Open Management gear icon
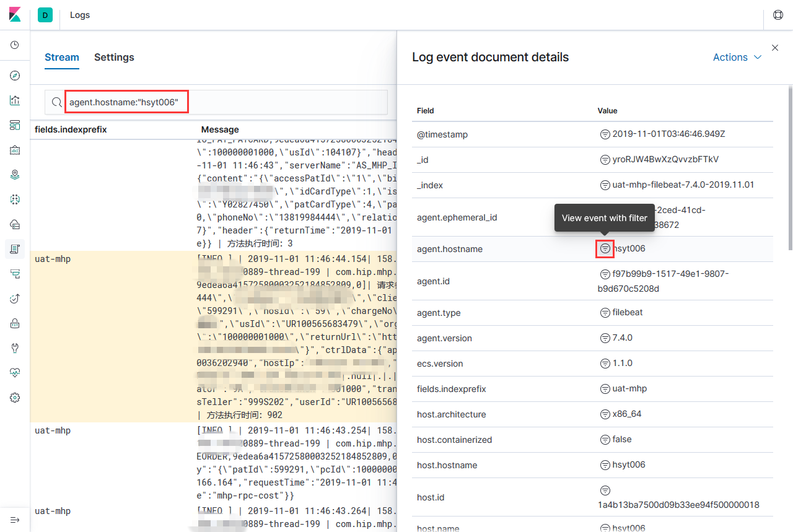 point(15,398)
